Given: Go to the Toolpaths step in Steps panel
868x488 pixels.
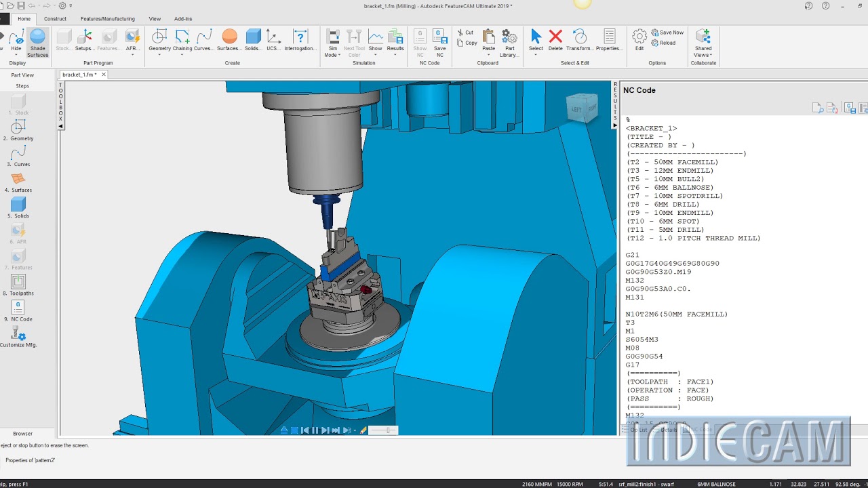Looking at the screenshot, I should pyautogui.click(x=18, y=285).
